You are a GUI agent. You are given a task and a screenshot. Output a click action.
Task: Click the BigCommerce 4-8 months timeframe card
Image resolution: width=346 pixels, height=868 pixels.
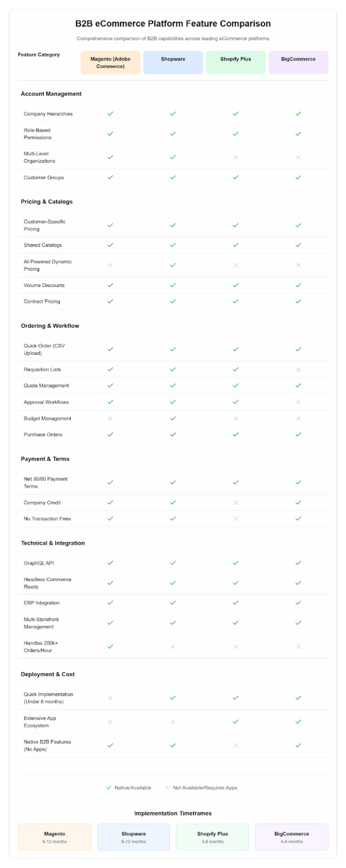click(x=292, y=837)
